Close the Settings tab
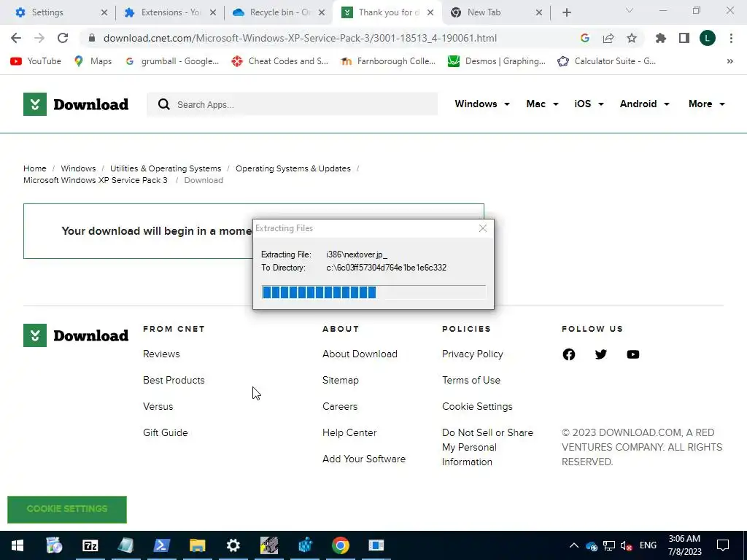747x560 pixels. point(104,12)
